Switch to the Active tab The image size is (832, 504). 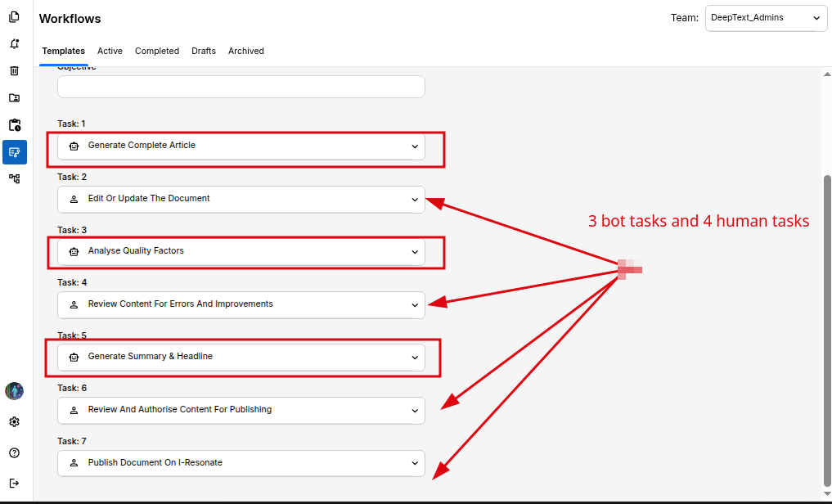point(110,51)
